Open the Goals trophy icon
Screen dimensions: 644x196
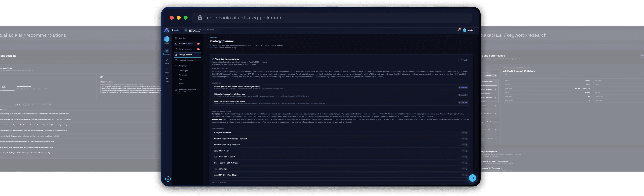167,60
